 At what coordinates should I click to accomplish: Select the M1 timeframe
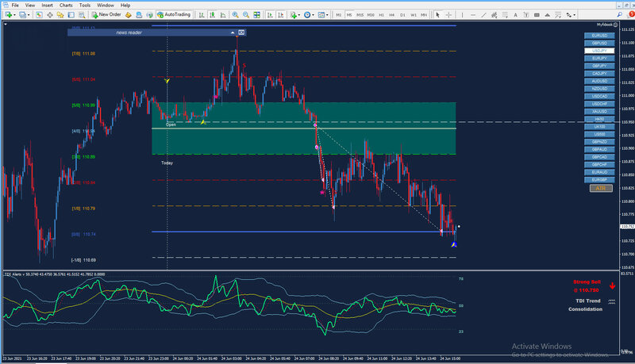click(339, 15)
